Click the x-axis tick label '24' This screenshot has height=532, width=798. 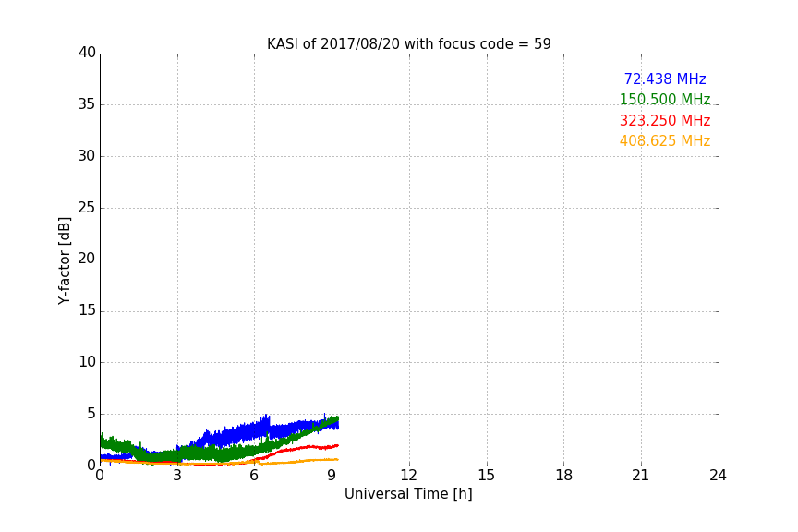pyautogui.click(x=718, y=476)
